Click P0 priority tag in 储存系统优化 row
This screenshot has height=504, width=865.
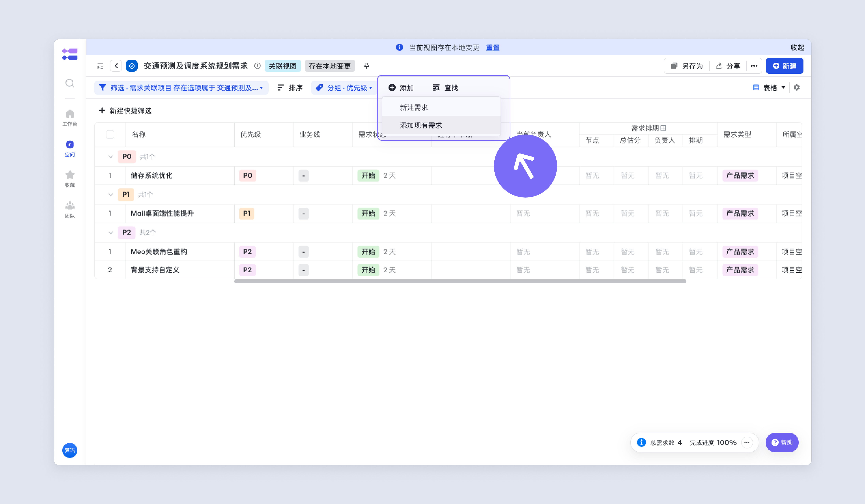248,176
